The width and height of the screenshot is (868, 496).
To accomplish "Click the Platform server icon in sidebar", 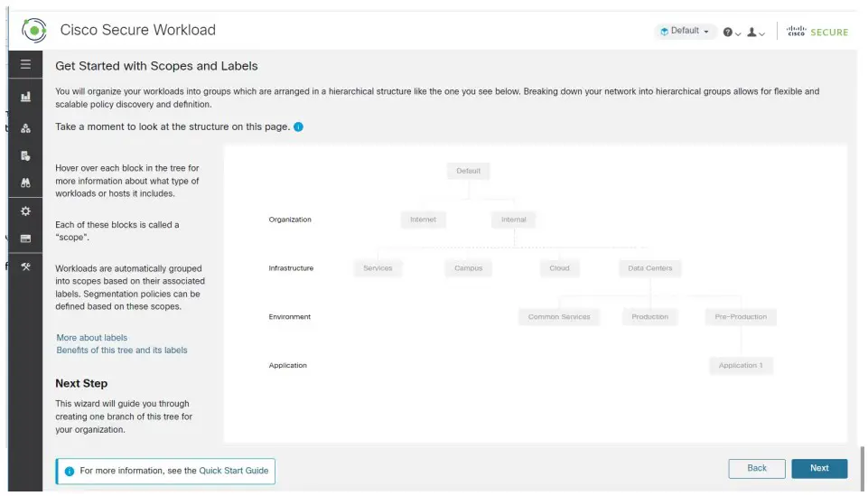I will click(25, 239).
